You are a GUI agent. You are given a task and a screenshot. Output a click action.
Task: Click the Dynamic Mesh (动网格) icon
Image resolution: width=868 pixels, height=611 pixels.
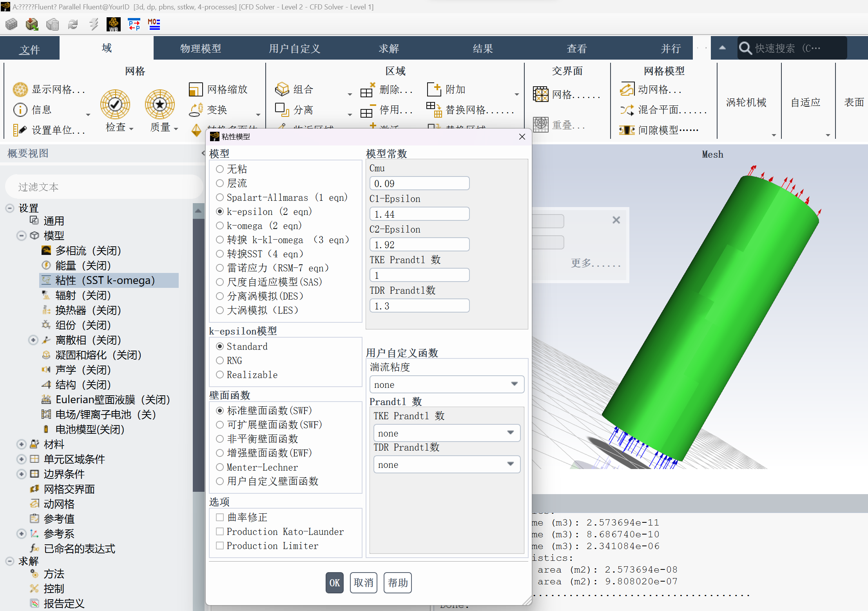(x=627, y=89)
